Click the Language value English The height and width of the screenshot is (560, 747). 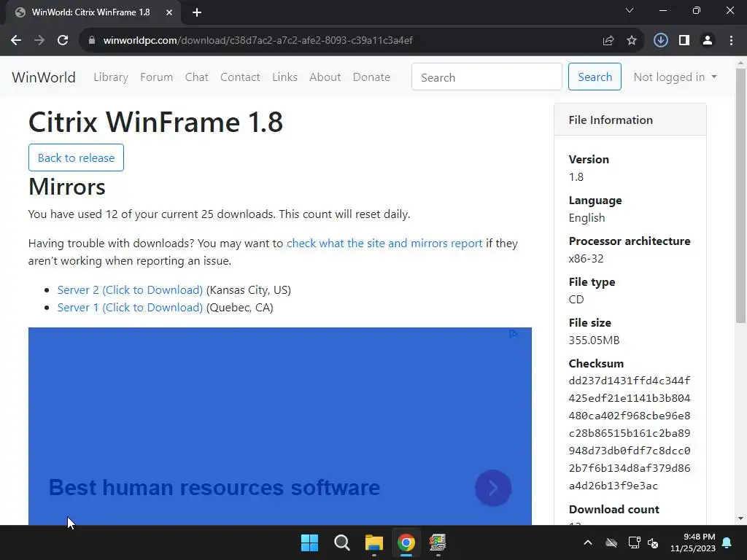[x=587, y=218]
